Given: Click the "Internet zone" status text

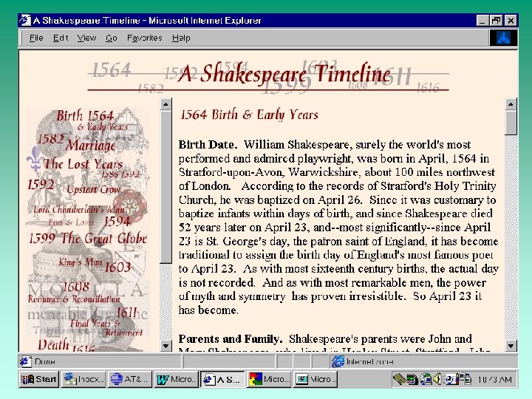Looking at the screenshot, I should 370,361.
